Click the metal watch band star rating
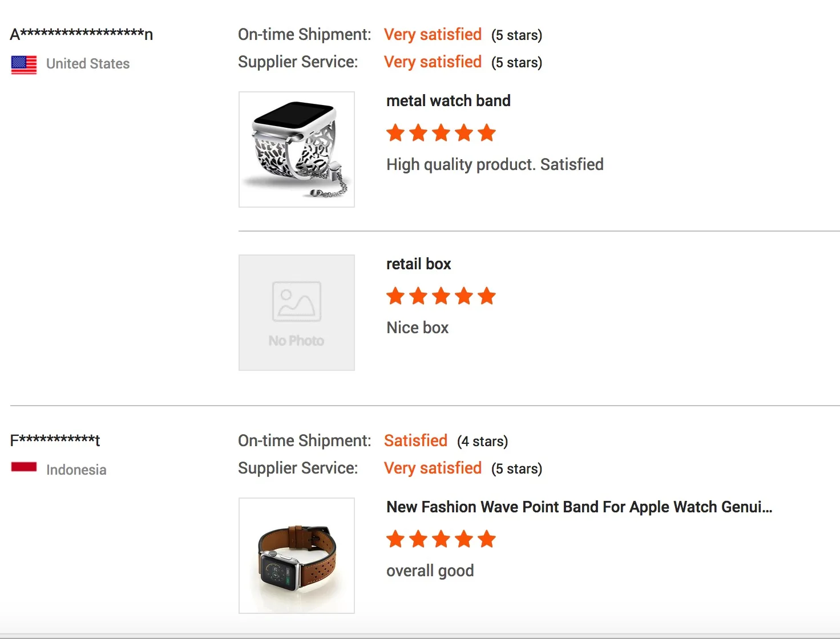Image resolution: width=840 pixels, height=639 pixels. point(441,133)
